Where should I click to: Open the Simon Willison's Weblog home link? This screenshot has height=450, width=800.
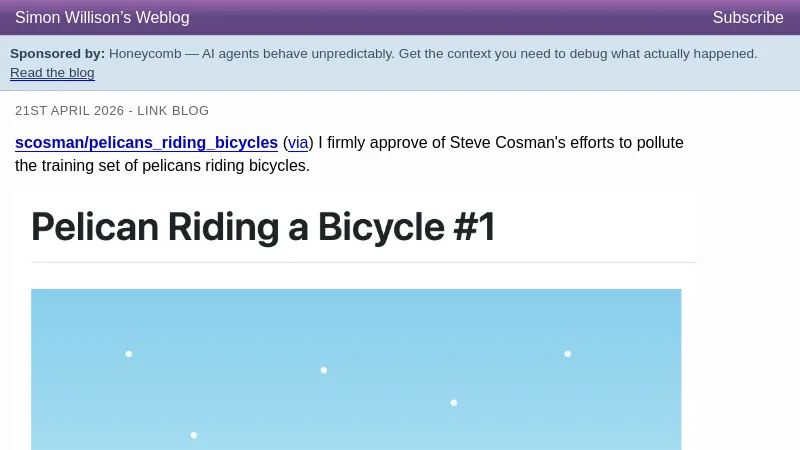tap(102, 17)
